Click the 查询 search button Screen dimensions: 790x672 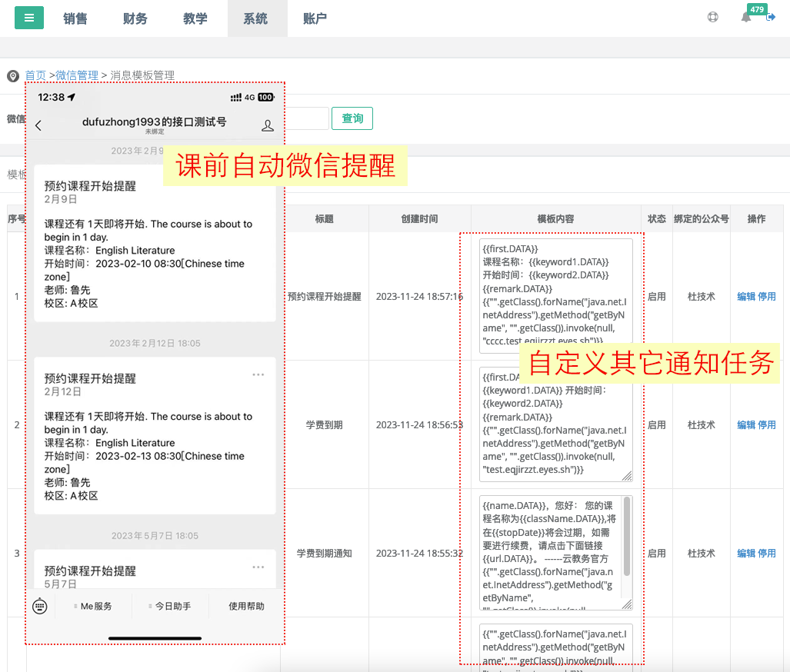click(352, 118)
